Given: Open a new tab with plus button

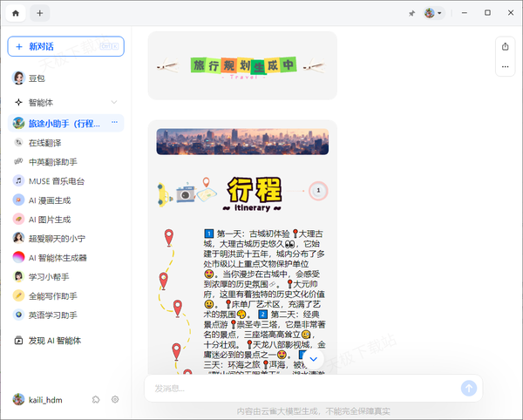Looking at the screenshot, I should coord(40,13).
